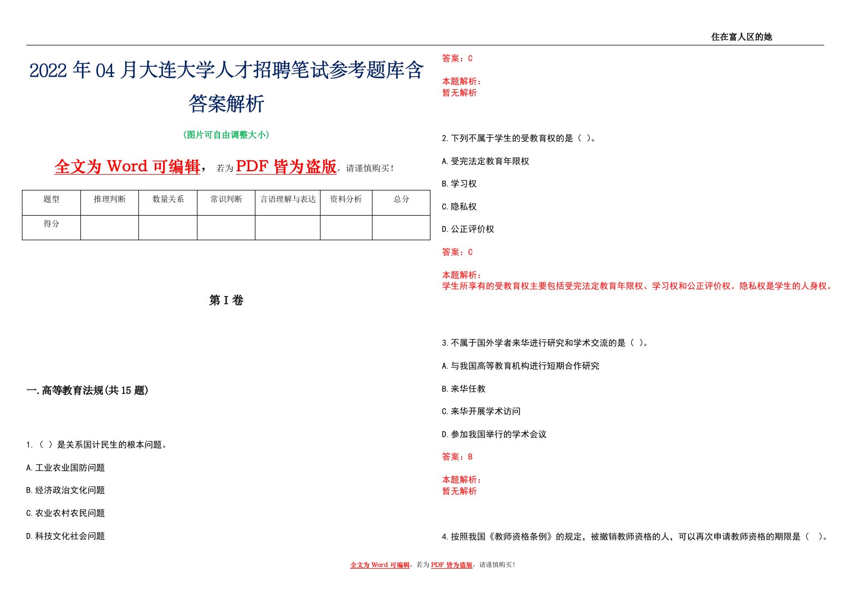Click 答案：C below question 2 options
Screen dimensions: 868x614
tap(457, 252)
